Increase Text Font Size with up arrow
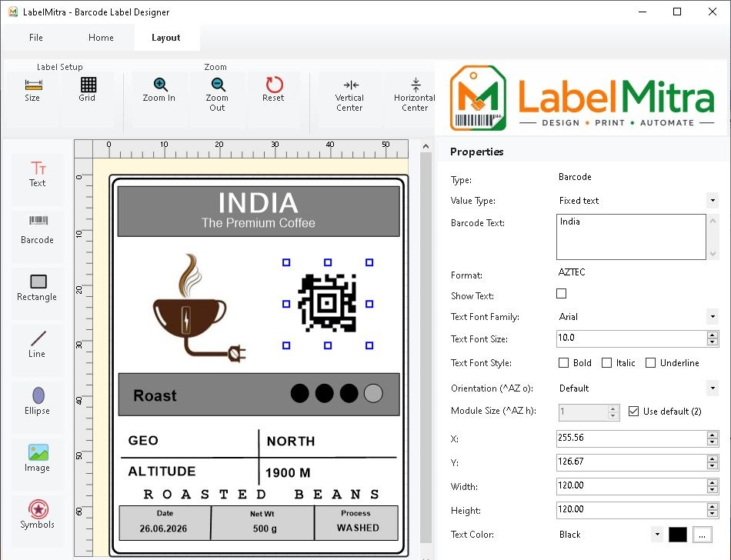 pyautogui.click(x=712, y=335)
